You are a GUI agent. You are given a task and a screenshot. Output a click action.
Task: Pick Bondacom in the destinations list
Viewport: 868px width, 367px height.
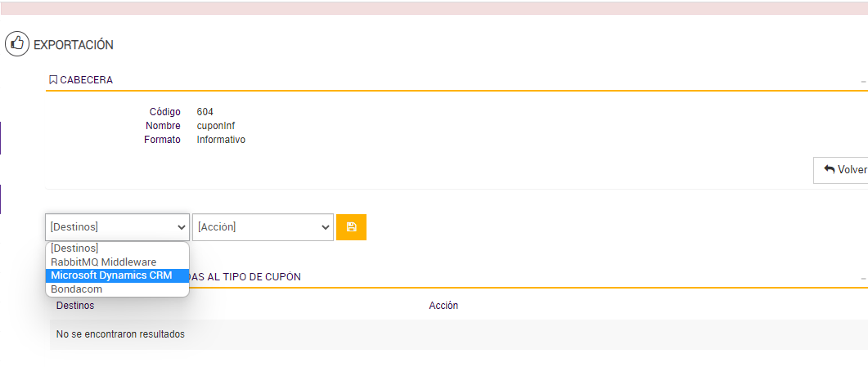77,289
